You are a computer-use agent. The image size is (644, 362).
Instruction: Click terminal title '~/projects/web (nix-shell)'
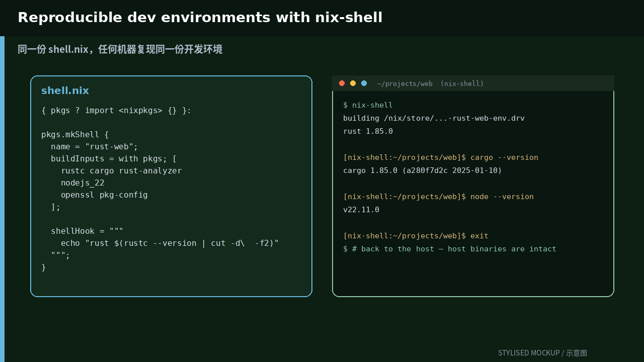430,84
